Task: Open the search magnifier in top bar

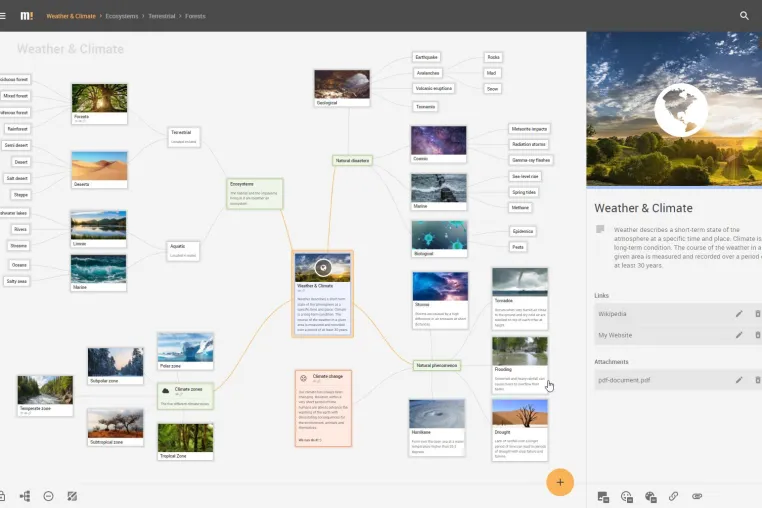Action: [744, 16]
